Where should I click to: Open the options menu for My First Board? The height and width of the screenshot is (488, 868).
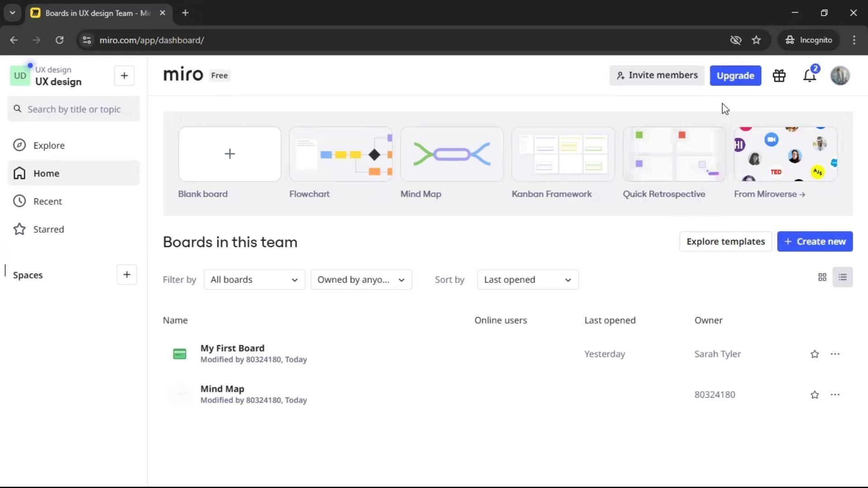pos(835,354)
